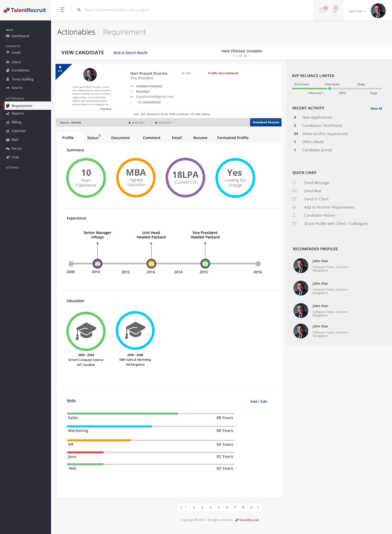The image size is (392, 534).
Task: Click the TalentRecruit logo in header
Action: click(x=25, y=10)
